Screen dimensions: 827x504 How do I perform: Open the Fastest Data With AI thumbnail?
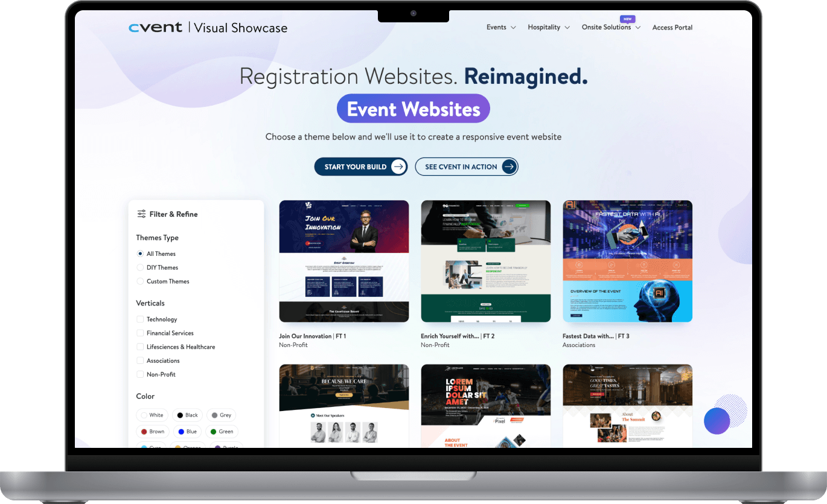tap(628, 261)
